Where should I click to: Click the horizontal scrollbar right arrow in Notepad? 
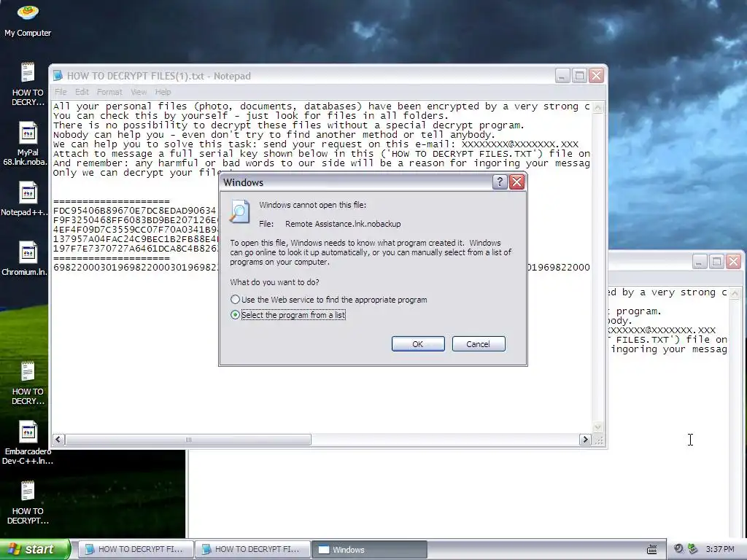(586, 440)
